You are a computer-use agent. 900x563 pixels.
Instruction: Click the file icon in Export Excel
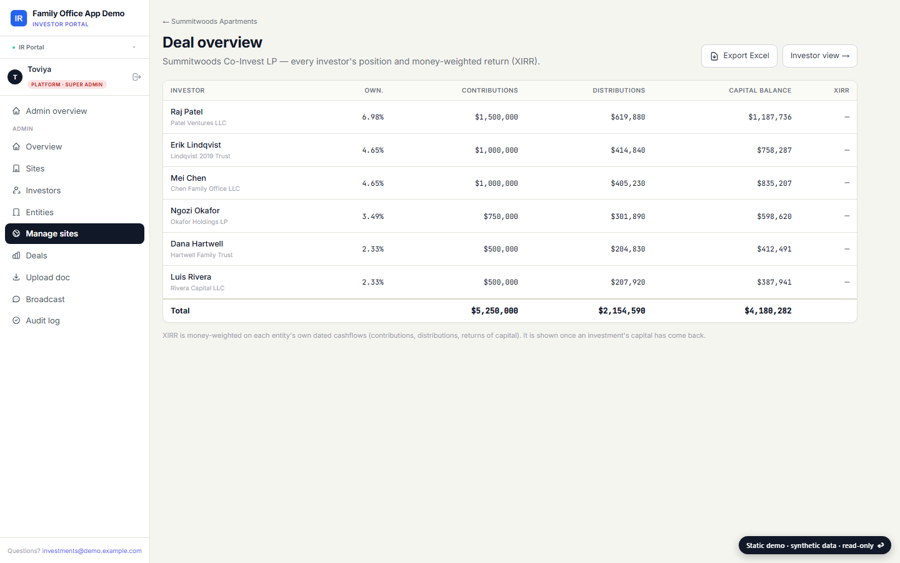[714, 56]
